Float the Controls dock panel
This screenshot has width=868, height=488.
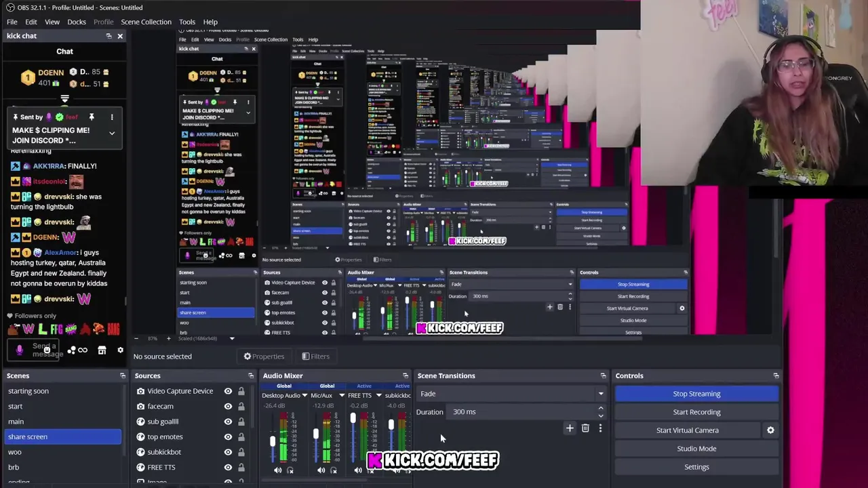pos(776,375)
